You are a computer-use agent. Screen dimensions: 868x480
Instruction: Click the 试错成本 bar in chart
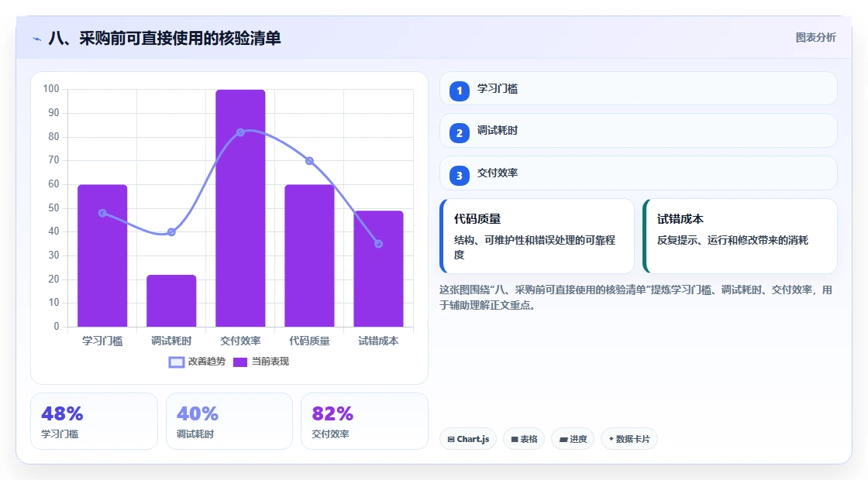pyautogui.click(x=379, y=269)
